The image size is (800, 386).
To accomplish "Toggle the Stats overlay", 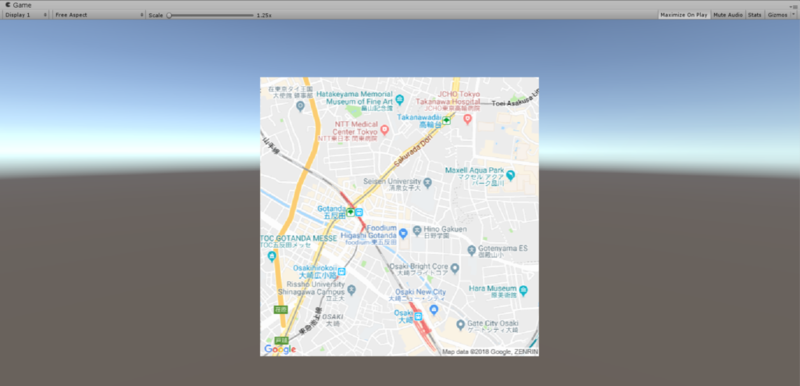I will [755, 15].
